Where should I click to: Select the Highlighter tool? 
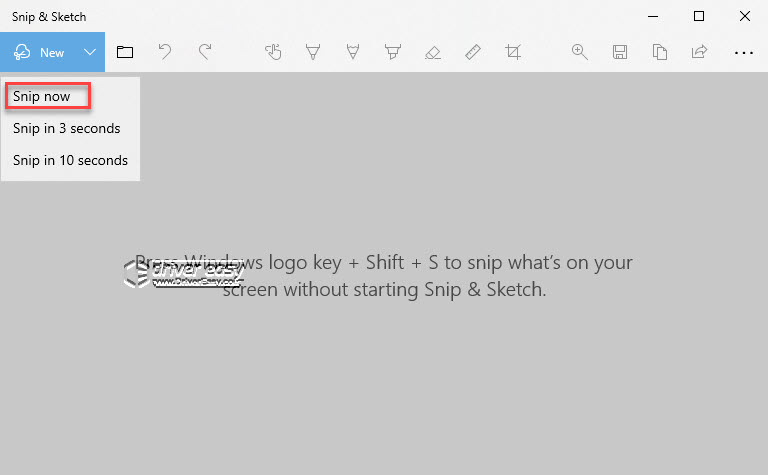click(393, 52)
